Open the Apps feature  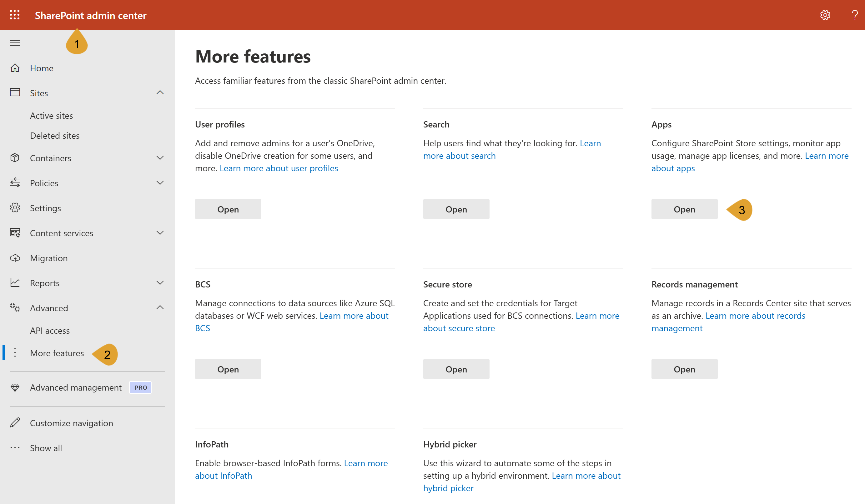coord(684,209)
